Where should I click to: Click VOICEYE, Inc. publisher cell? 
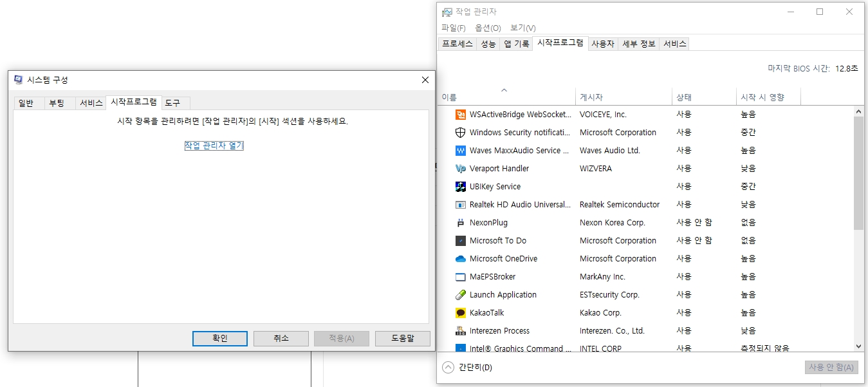[603, 115]
